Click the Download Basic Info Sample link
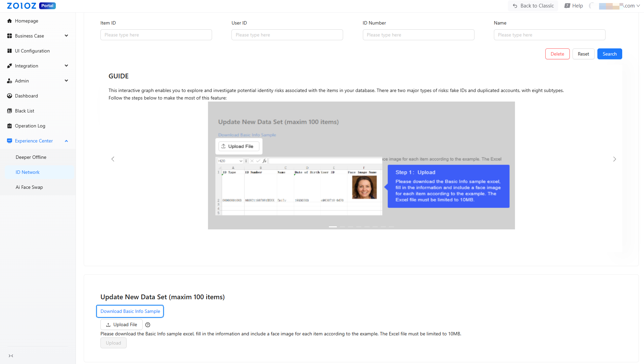Screen dimensions: 644x364 point(130,311)
